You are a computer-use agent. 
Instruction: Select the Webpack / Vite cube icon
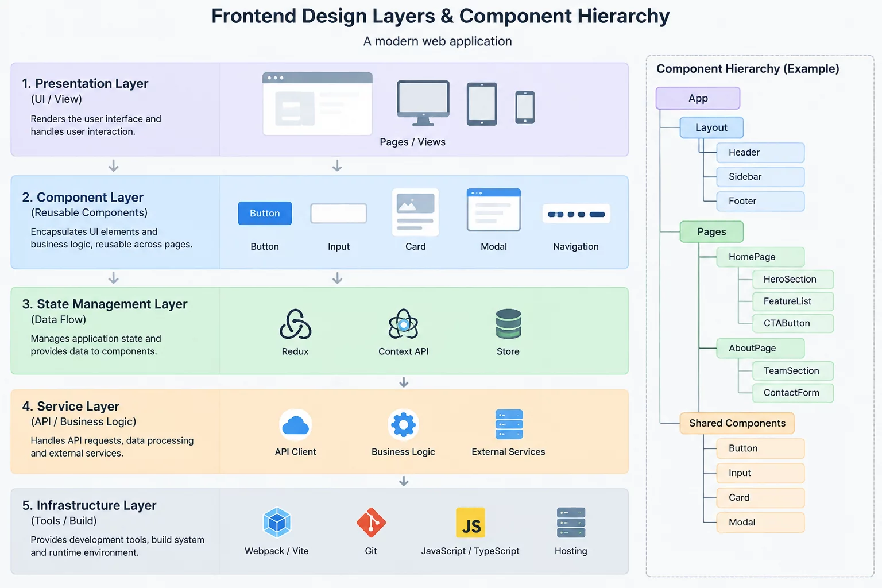[x=277, y=523]
